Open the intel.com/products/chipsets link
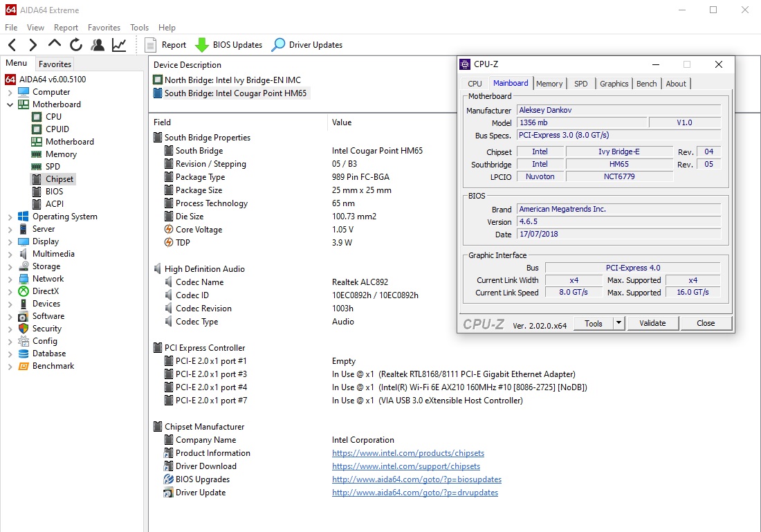The image size is (761, 532). click(x=408, y=453)
